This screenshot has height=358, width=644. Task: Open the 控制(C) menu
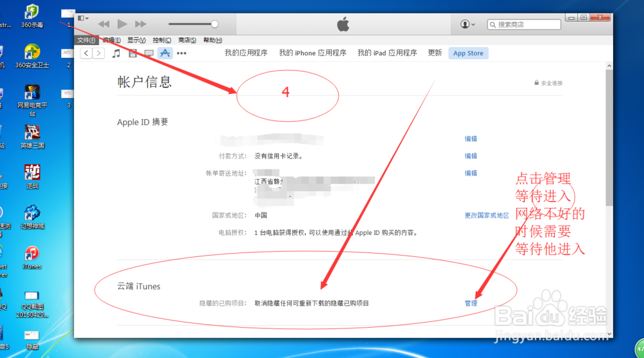(x=162, y=40)
